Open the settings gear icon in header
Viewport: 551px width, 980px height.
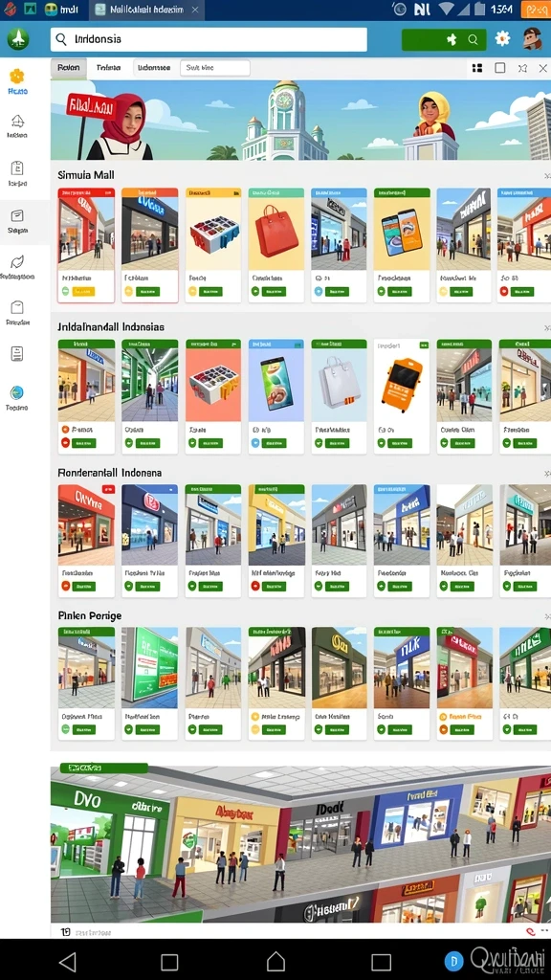click(502, 38)
